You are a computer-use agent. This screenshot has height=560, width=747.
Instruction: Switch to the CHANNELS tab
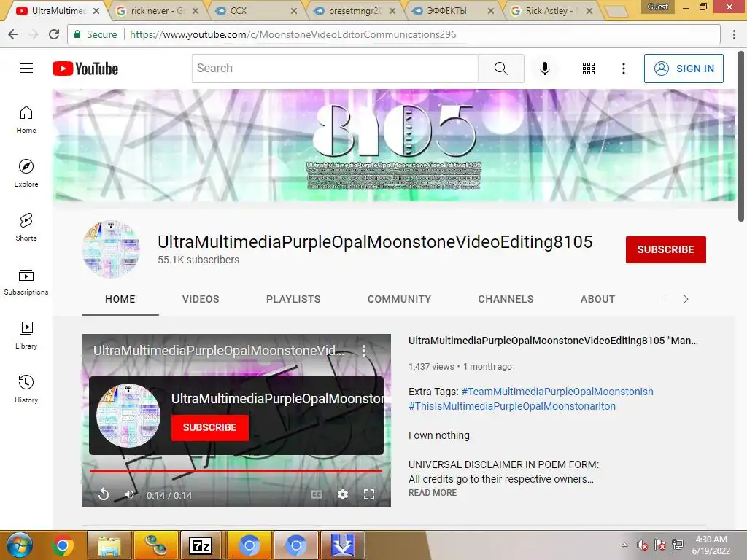(506, 299)
